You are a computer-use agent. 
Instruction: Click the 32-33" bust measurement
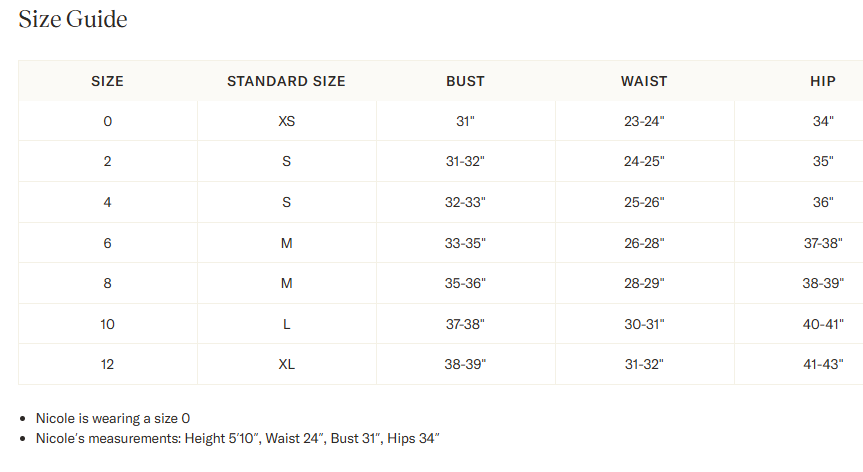point(465,202)
